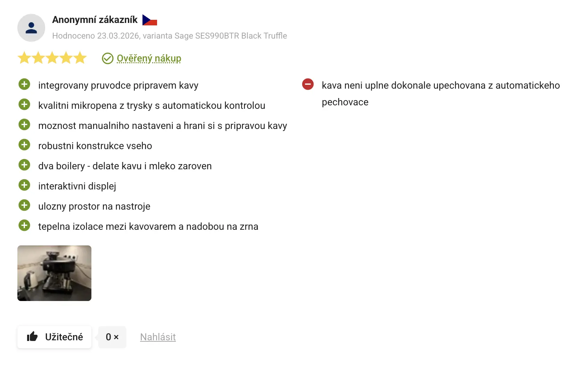
Task: Click plus icon beside 'dva boilery'
Action: pos(24,165)
